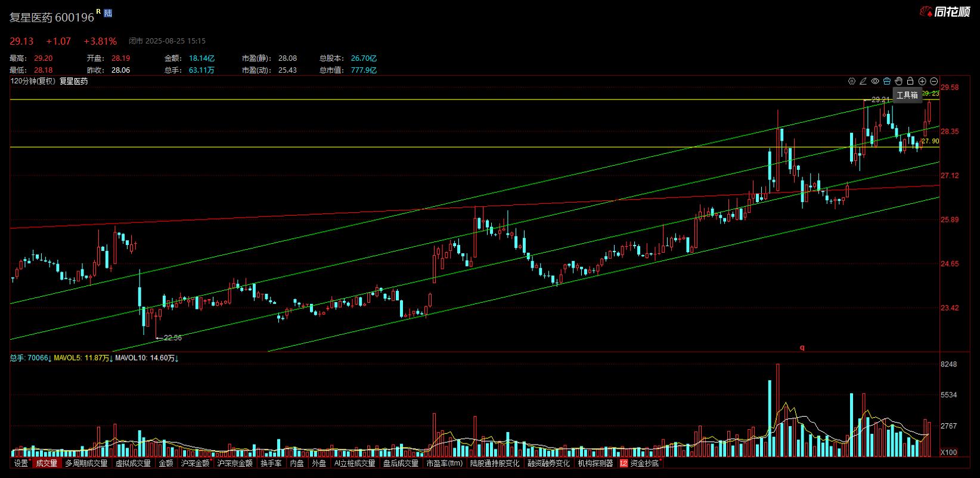Viewport: 980px width, 478px height.
Task: Click the MAVOL10: 14.60万 indicator label
Action: (x=147, y=358)
